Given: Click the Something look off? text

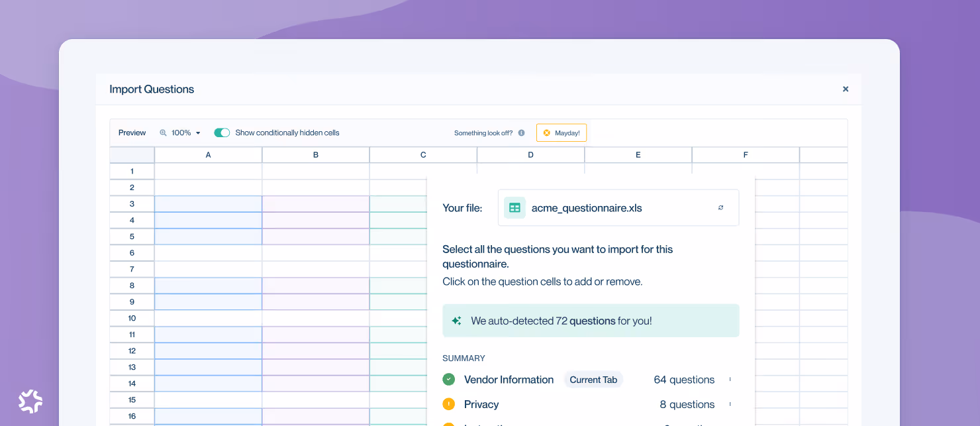Looking at the screenshot, I should click(x=483, y=133).
